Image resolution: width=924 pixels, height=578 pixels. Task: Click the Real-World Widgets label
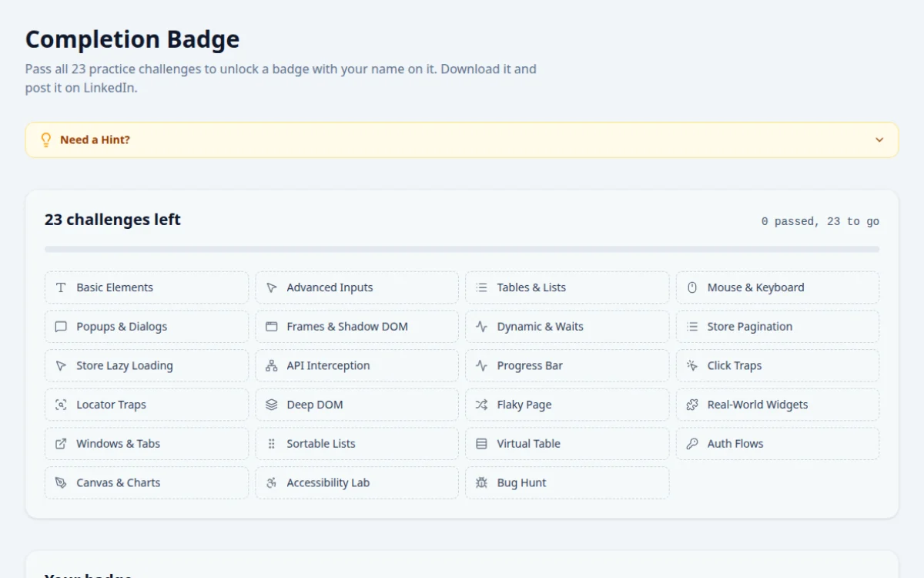(758, 405)
